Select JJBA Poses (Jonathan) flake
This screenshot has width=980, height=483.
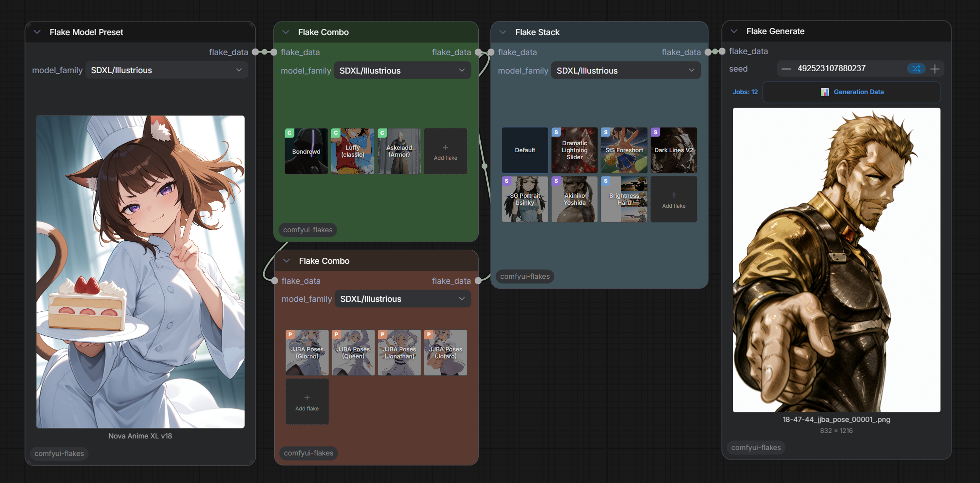tap(399, 353)
